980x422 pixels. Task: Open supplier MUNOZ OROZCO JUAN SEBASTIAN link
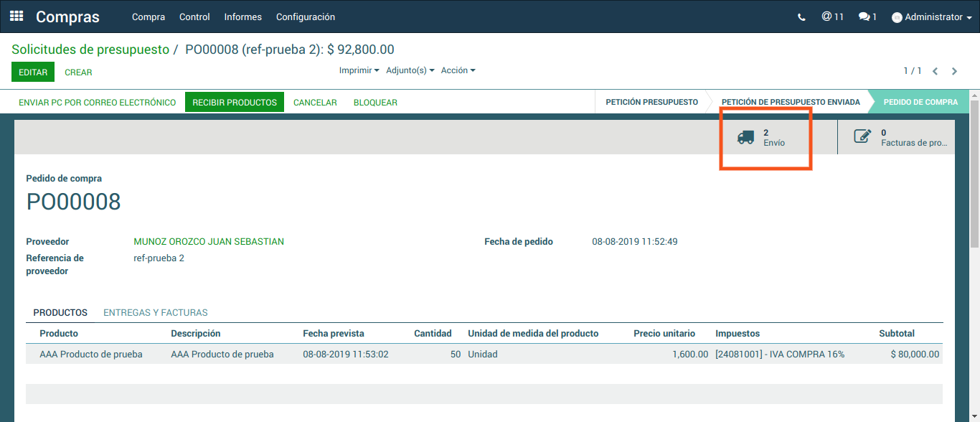[209, 242]
